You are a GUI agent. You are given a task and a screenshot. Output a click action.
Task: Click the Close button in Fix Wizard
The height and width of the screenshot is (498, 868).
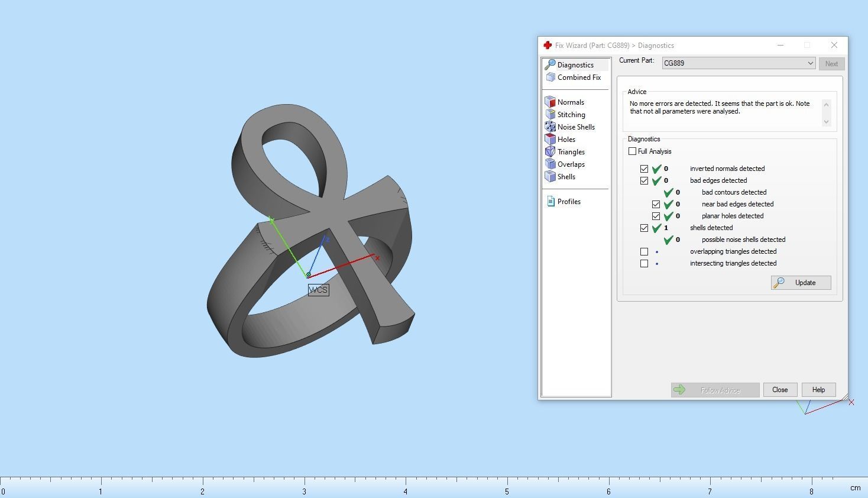(780, 390)
